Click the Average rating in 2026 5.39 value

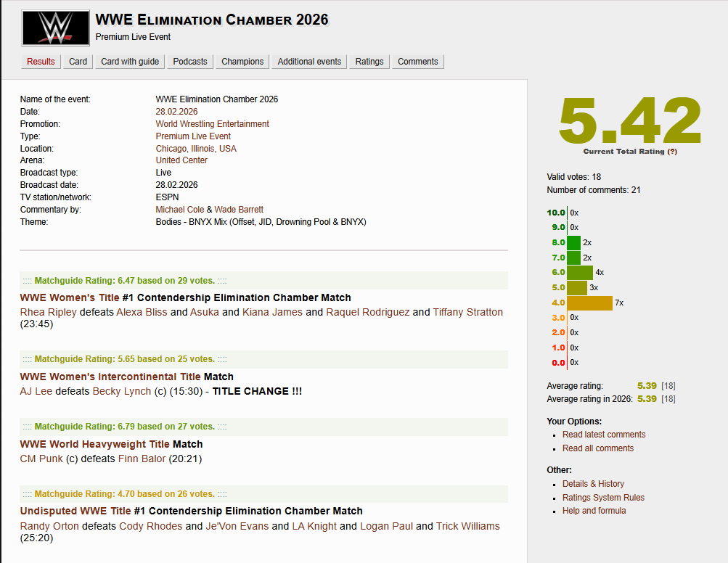pos(647,399)
